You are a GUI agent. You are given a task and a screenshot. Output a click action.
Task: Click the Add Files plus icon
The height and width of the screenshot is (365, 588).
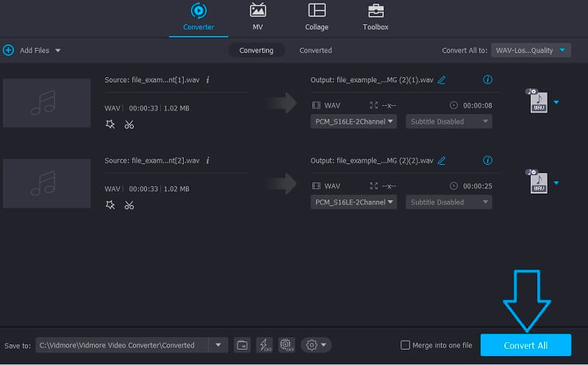9,50
